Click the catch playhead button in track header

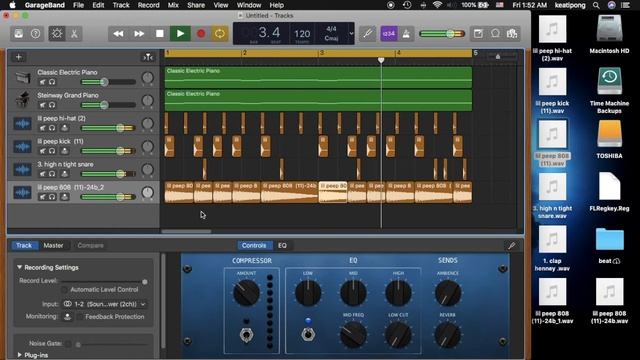click(x=148, y=57)
